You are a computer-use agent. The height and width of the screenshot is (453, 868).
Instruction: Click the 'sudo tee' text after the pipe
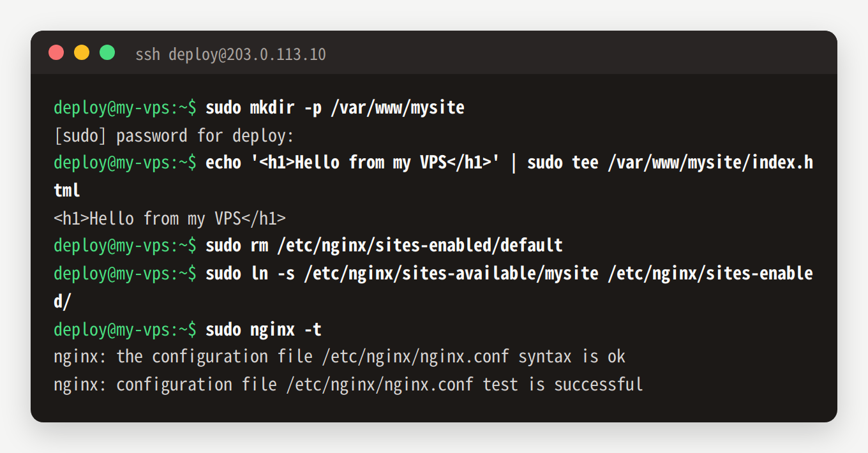[x=563, y=163]
